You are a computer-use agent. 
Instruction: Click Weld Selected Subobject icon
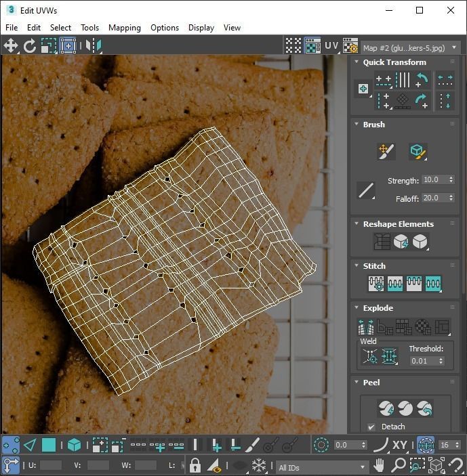[389, 356]
